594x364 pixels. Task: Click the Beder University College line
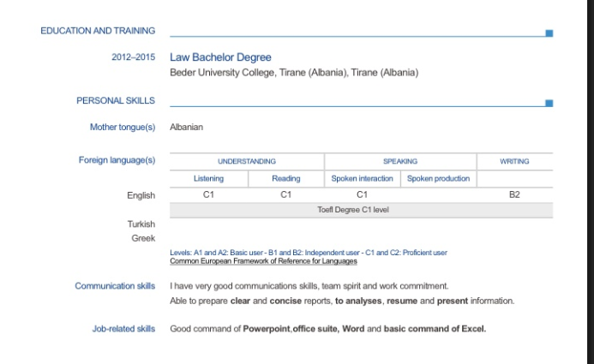(x=294, y=73)
